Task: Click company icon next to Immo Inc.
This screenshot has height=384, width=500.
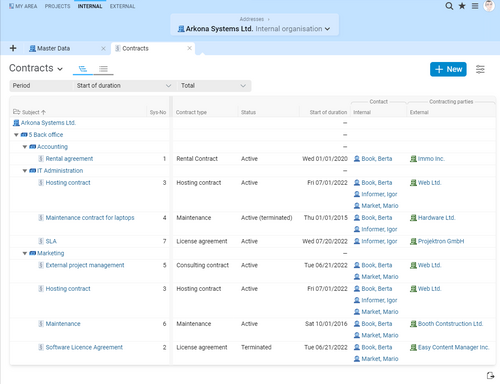Action: click(x=413, y=159)
